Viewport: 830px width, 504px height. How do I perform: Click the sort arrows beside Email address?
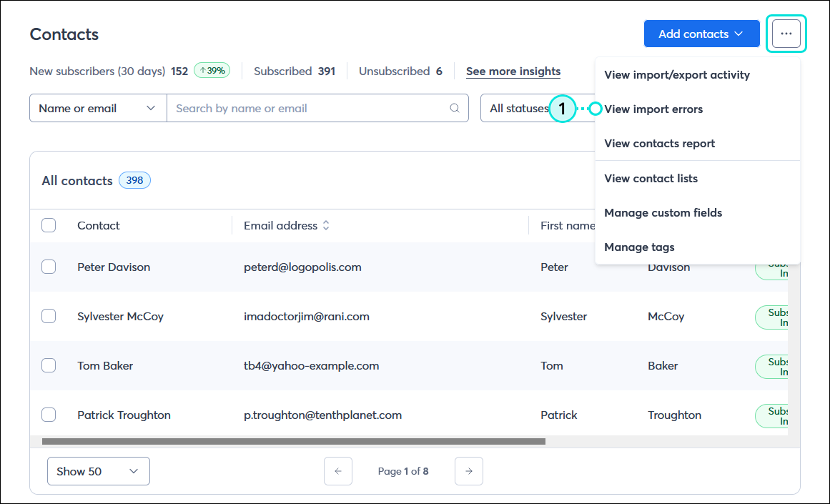pyautogui.click(x=326, y=225)
